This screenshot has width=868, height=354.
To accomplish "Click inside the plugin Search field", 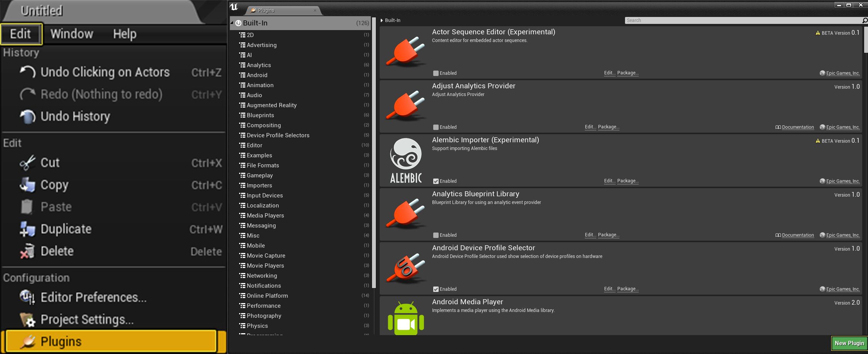I will point(743,20).
